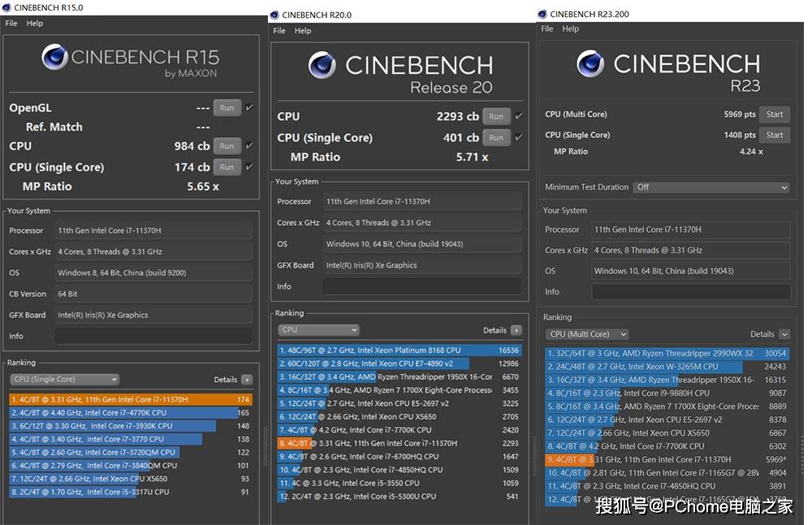Click the Cinebench R20 title bar app icon

pyautogui.click(x=274, y=15)
